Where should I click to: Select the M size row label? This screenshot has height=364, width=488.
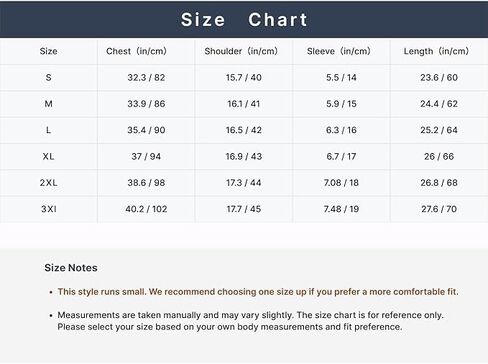click(x=48, y=104)
